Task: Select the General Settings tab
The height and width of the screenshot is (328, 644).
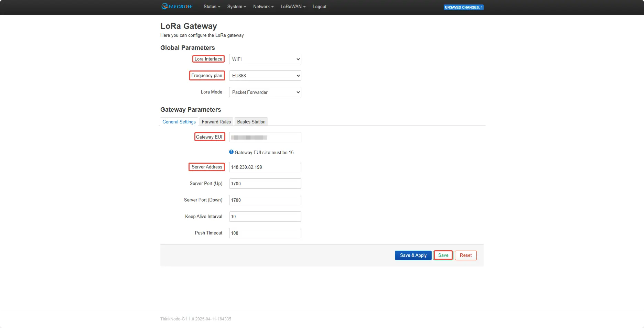Action: 179,122
